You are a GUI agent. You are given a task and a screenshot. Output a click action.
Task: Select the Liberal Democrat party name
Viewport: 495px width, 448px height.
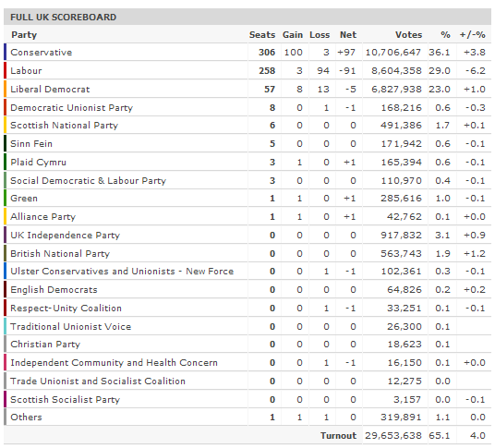pyautogui.click(x=50, y=90)
